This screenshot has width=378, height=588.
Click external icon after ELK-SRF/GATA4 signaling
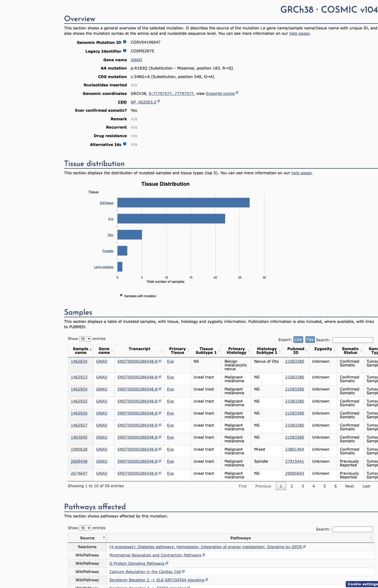(x=207, y=580)
